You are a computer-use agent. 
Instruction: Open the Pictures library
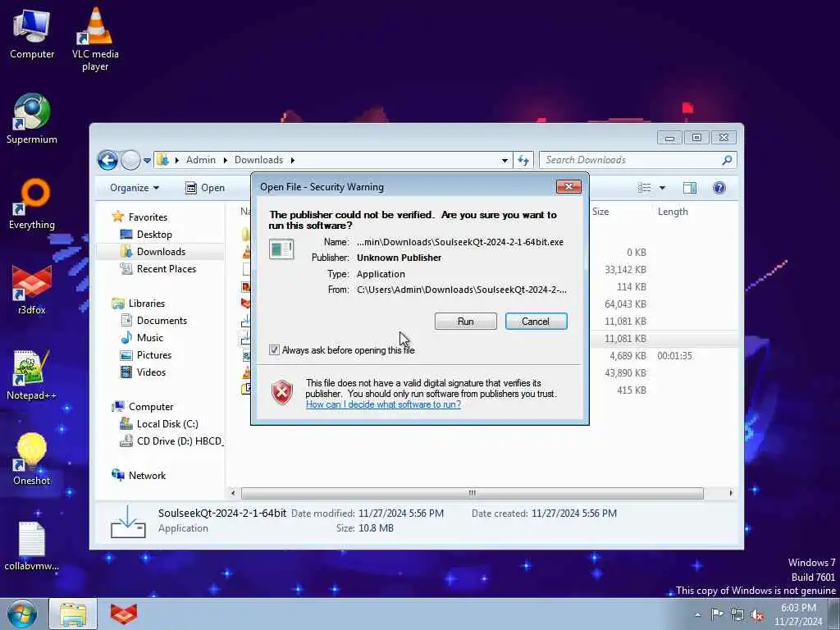pyautogui.click(x=154, y=354)
